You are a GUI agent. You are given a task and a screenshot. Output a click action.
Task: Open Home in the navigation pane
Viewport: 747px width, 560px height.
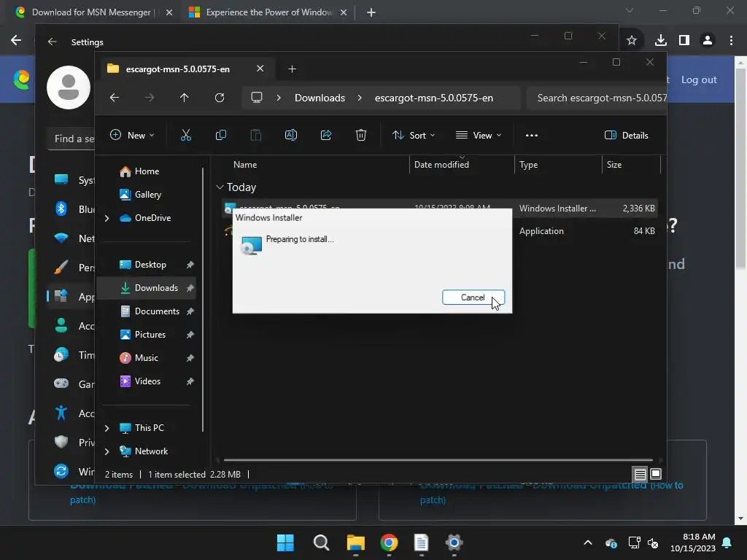tap(147, 171)
